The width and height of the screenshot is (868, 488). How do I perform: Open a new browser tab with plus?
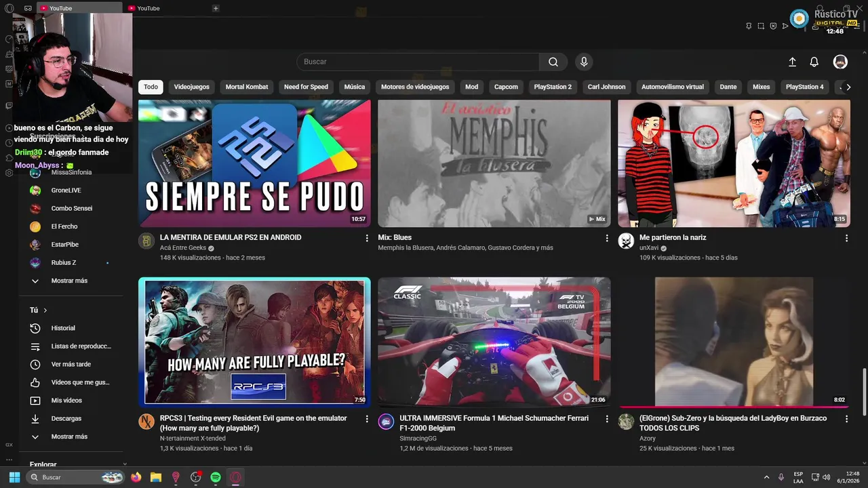coord(216,8)
